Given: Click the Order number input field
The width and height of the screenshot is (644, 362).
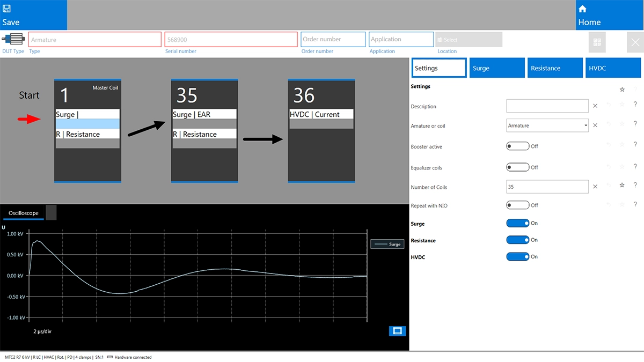Looking at the screenshot, I should point(333,39).
